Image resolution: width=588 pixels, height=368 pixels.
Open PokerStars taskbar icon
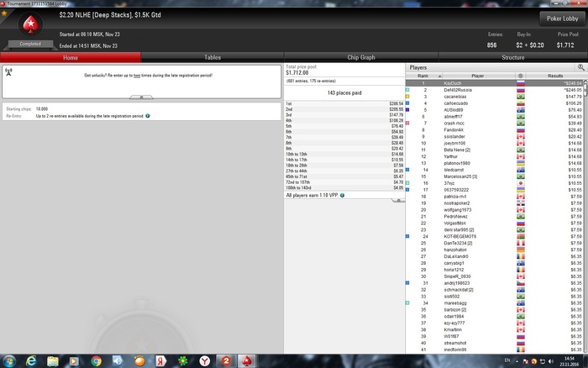(247, 361)
